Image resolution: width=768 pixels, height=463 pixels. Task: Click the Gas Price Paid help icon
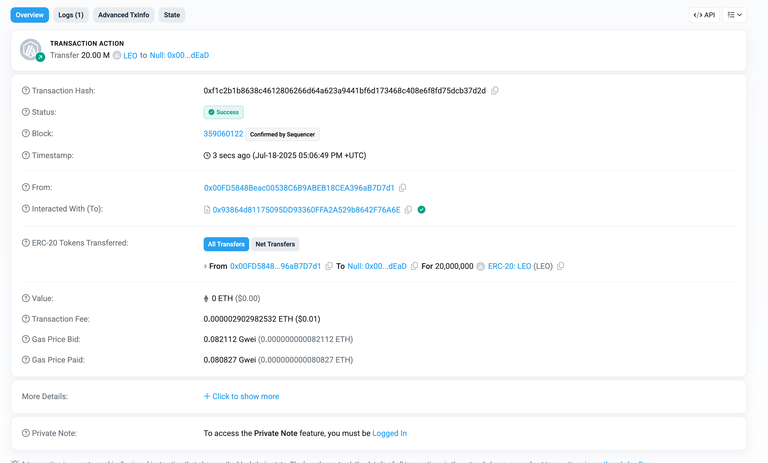(x=25, y=360)
